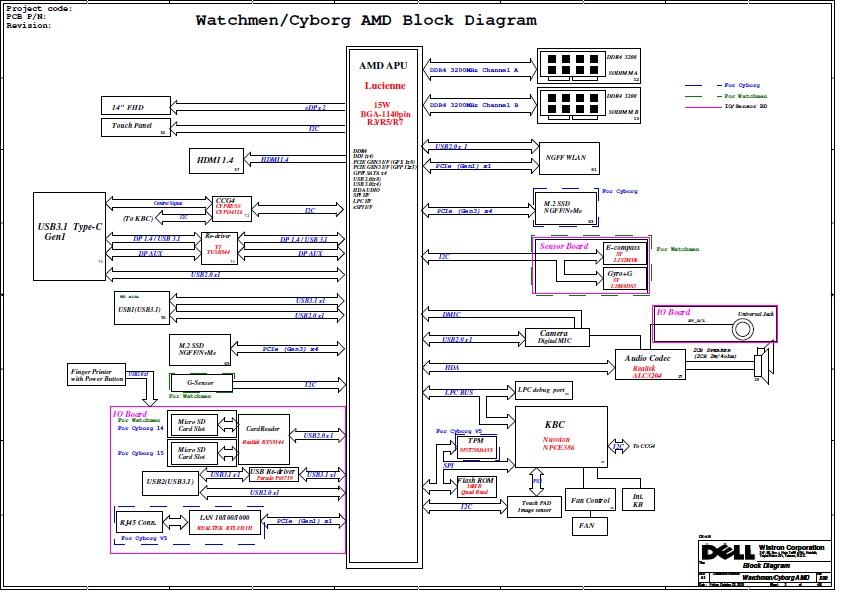Click the HDA bus label
The image size is (851, 601).
pos(452,368)
